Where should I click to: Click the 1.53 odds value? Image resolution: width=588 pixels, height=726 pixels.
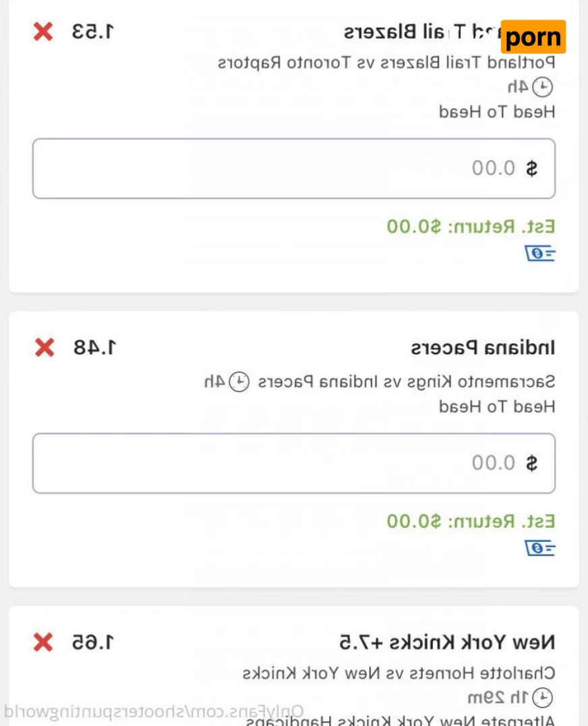point(94,32)
